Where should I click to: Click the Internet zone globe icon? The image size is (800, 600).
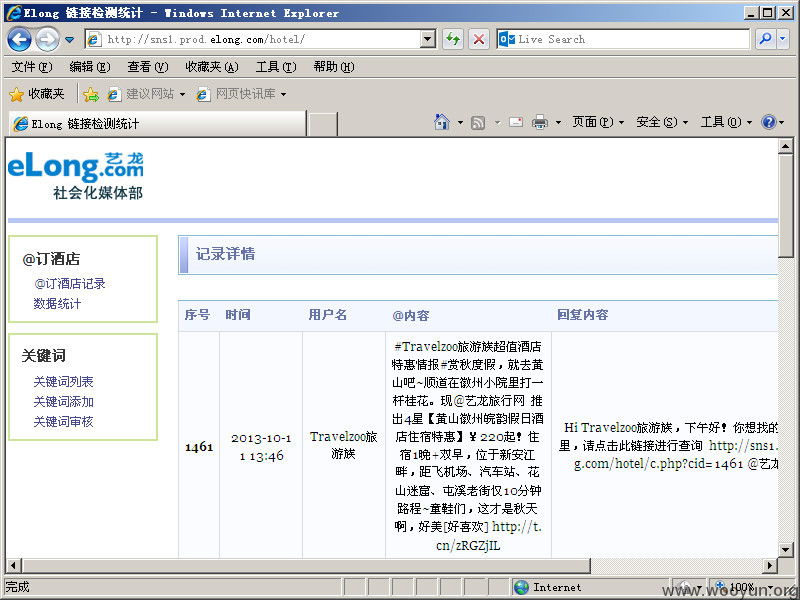(x=521, y=587)
